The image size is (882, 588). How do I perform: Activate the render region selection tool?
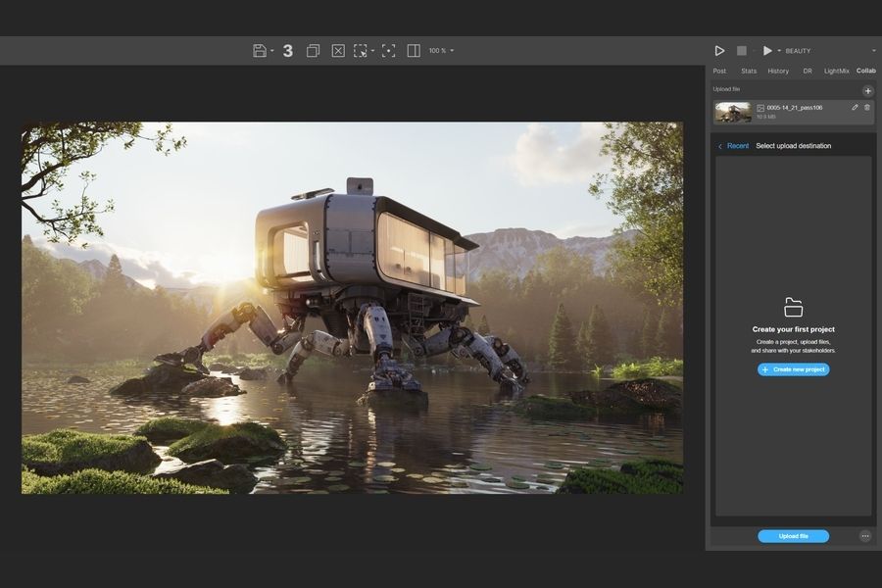[x=360, y=51]
